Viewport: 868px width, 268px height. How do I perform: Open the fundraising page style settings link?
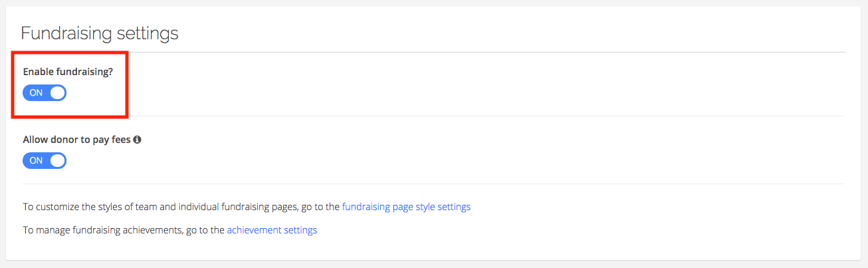click(x=406, y=207)
